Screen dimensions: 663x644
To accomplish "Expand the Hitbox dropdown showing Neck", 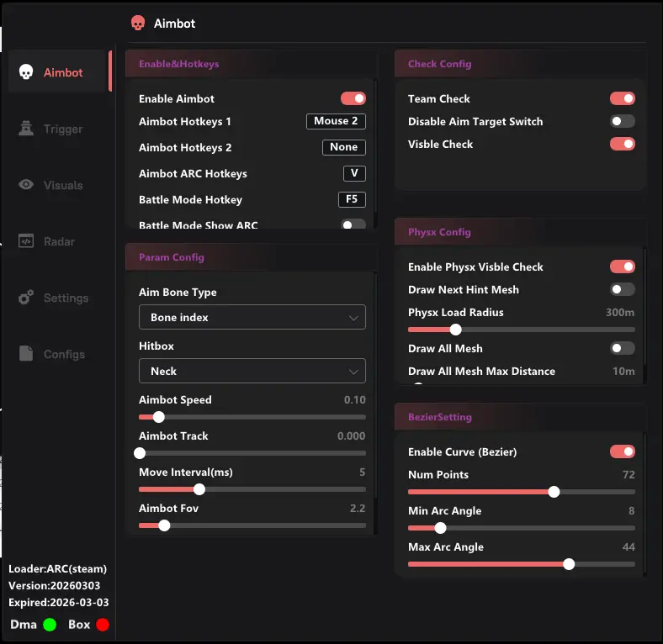I will point(252,371).
